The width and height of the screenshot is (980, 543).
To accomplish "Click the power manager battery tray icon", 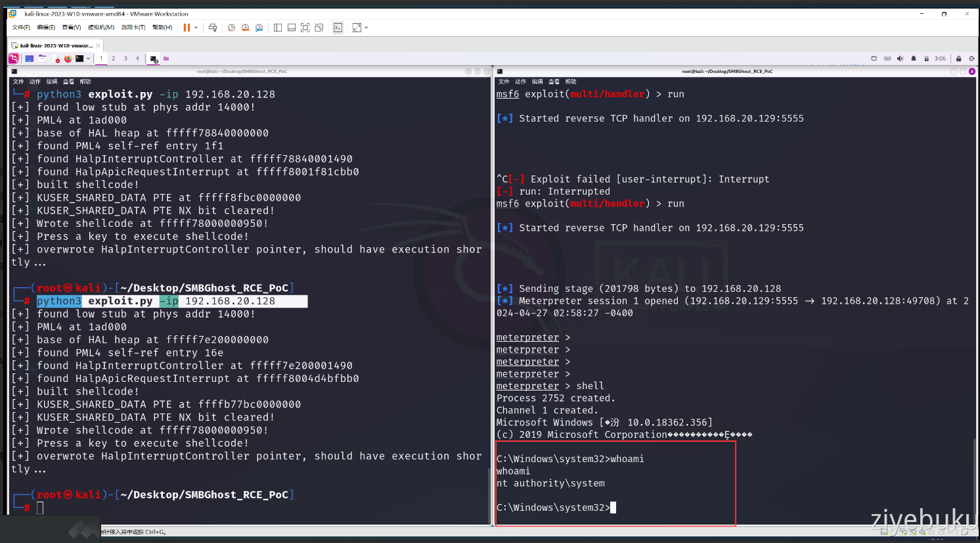I will pyautogui.click(x=926, y=59).
